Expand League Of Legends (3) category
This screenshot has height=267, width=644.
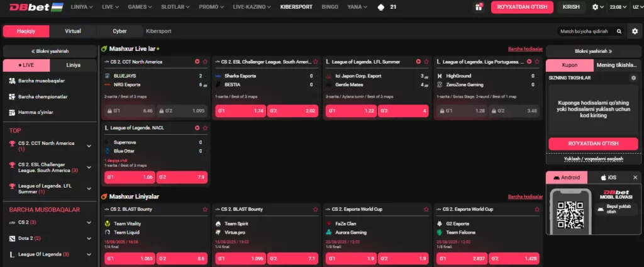click(89, 254)
